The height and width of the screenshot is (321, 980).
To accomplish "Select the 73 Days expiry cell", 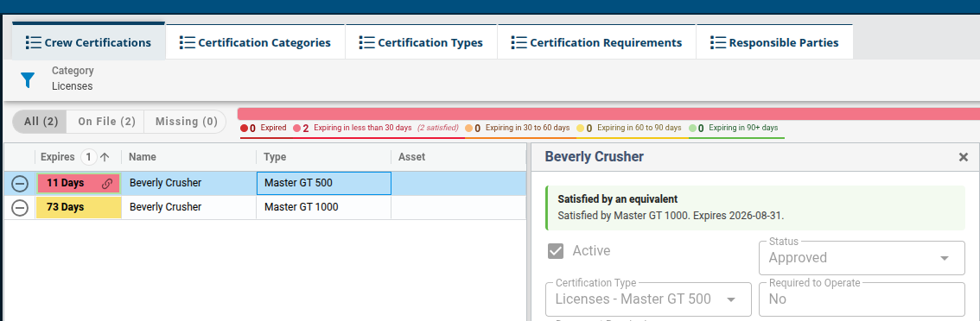I will tap(78, 207).
